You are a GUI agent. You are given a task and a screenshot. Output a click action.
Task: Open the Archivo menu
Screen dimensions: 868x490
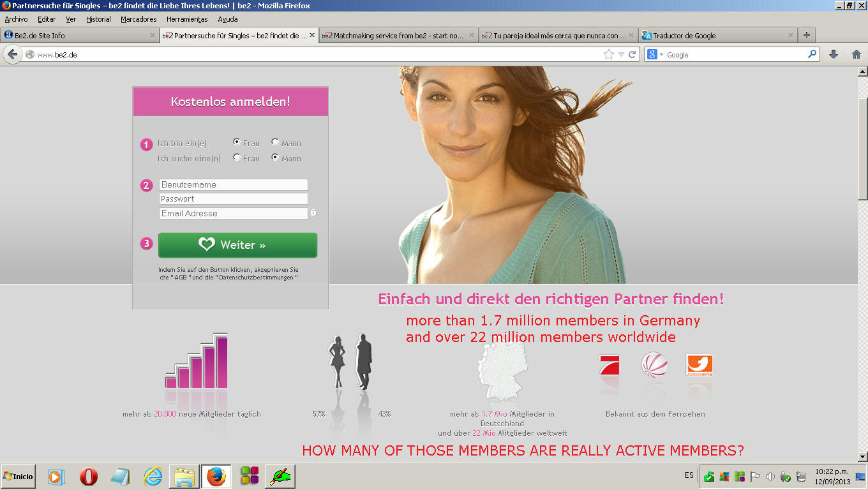click(16, 19)
